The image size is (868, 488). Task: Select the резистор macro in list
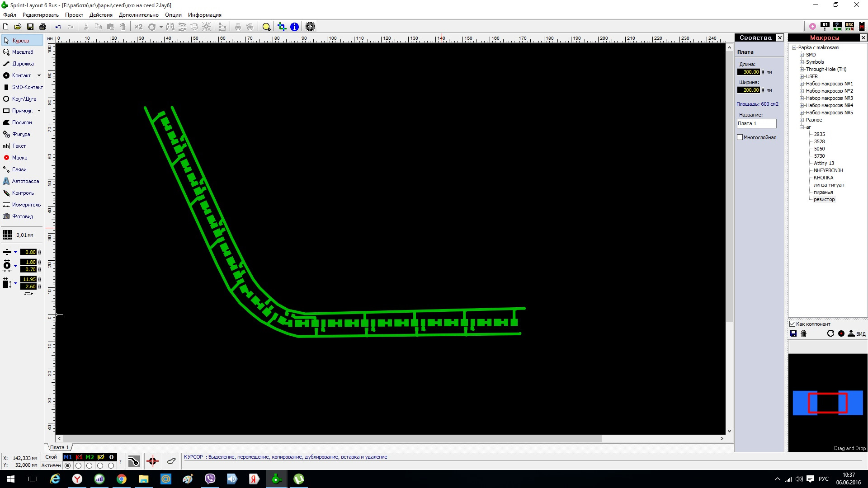[x=824, y=199]
